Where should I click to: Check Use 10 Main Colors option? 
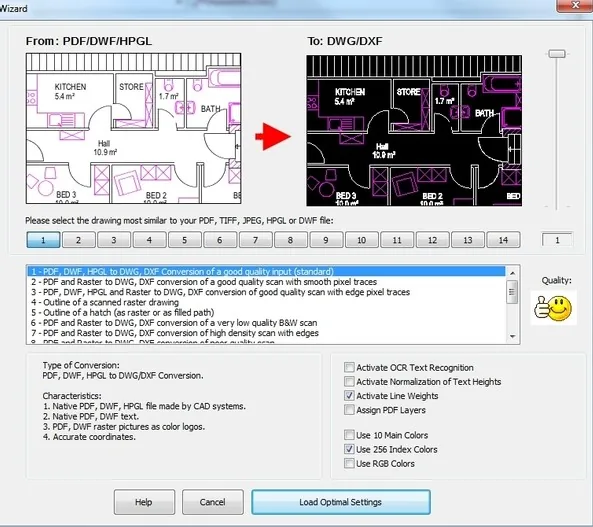point(349,435)
